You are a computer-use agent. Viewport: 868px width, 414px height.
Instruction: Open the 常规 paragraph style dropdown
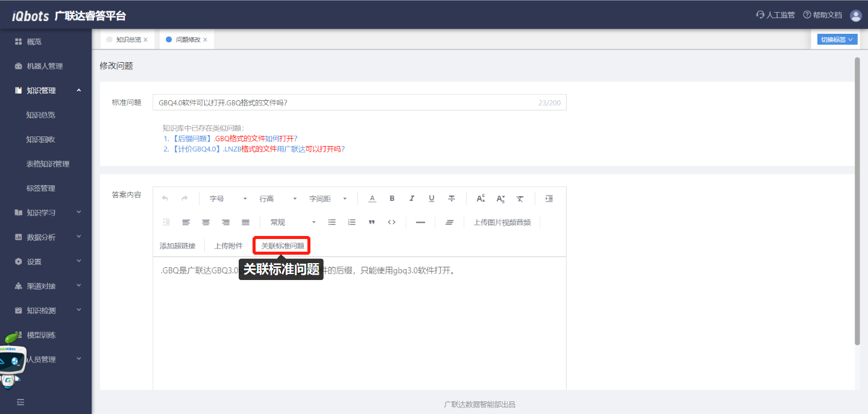(x=293, y=222)
